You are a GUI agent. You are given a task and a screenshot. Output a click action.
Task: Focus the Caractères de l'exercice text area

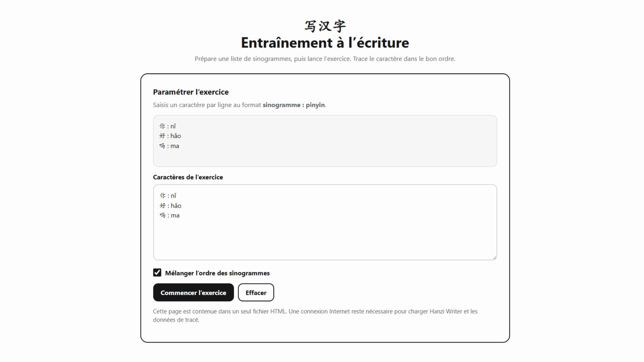point(325,222)
